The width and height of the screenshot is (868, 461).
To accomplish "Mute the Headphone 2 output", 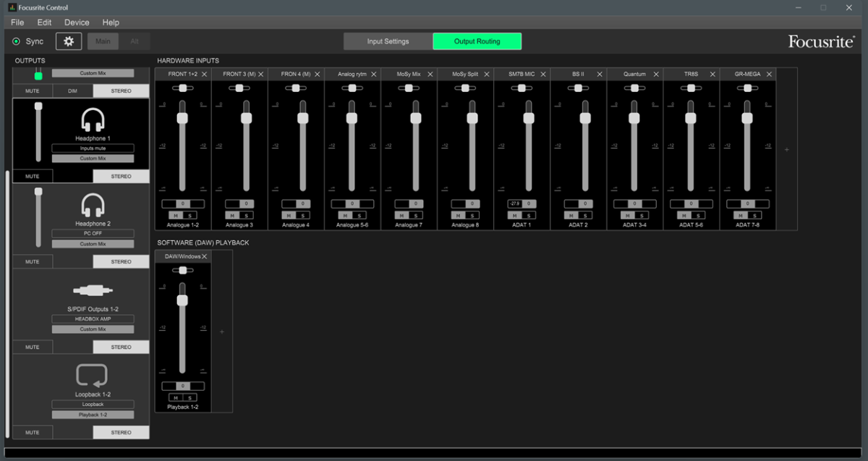I will pyautogui.click(x=33, y=261).
